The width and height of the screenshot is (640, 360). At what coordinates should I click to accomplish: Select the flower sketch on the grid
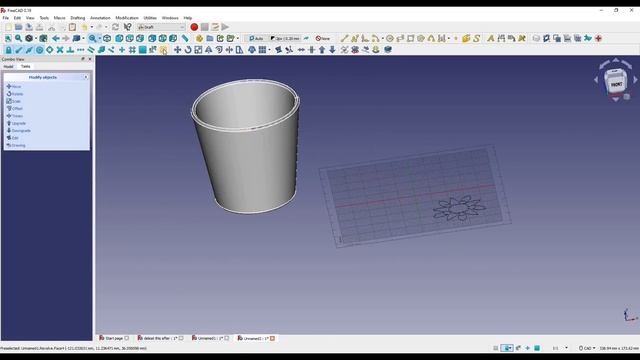[459, 208]
